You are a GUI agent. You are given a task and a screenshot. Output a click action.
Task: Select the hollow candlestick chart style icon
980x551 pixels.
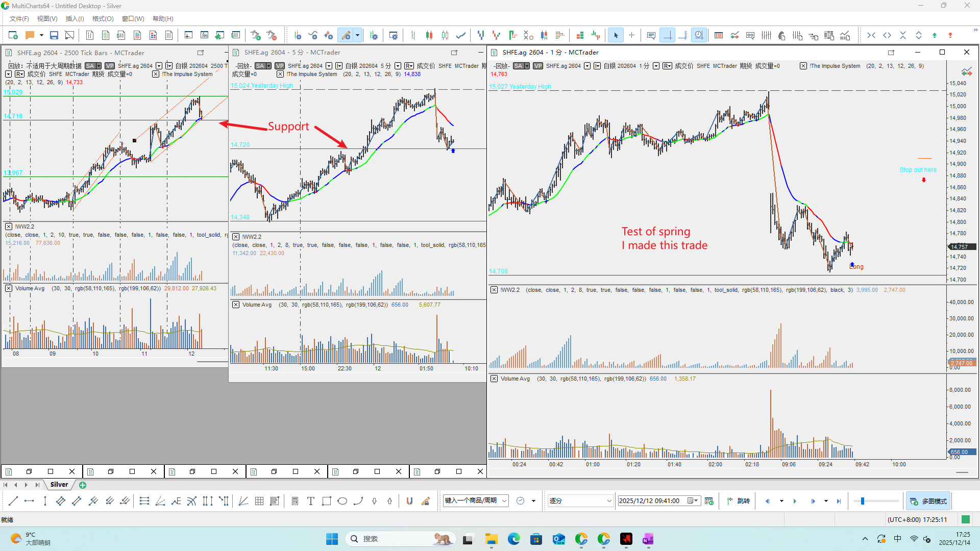click(x=445, y=35)
